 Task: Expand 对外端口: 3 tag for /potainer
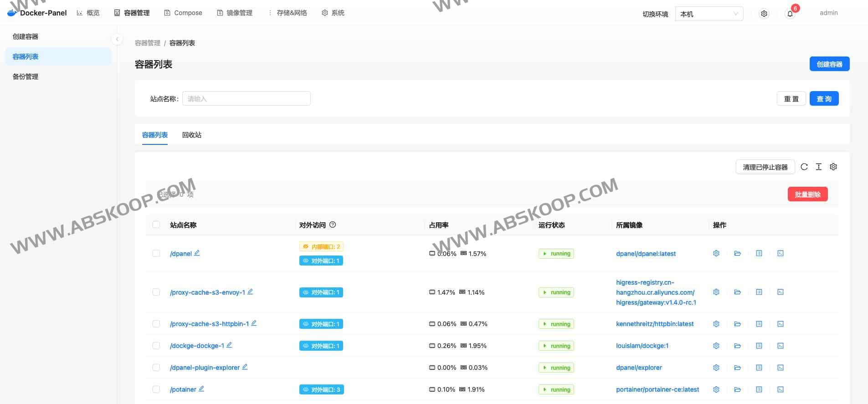321,389
